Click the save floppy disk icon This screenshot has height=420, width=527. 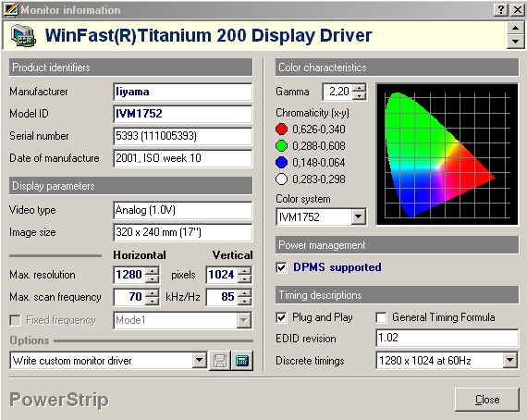click(x=220, y=361)
